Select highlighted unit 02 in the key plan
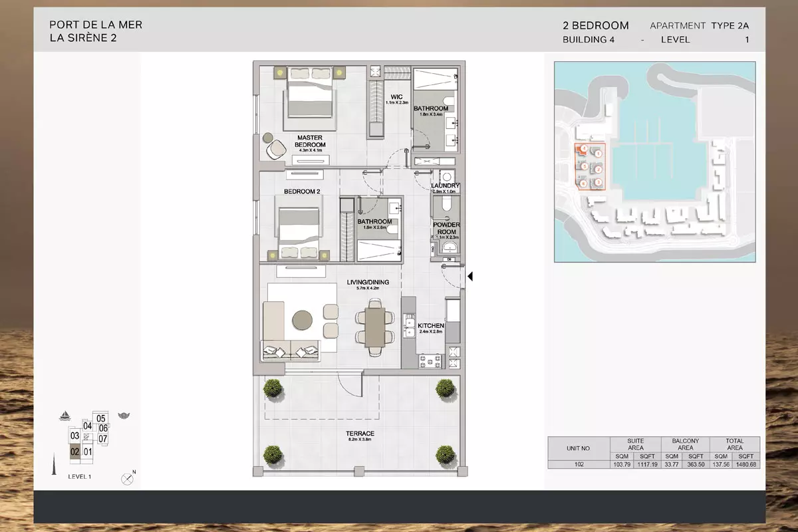Screen dimensions: 798x532 point(75,452)
